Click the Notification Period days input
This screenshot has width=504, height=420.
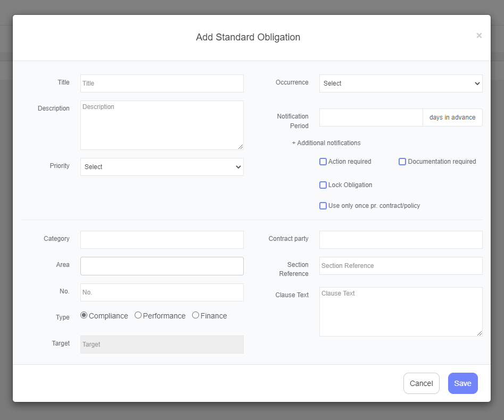coord(371,117)
